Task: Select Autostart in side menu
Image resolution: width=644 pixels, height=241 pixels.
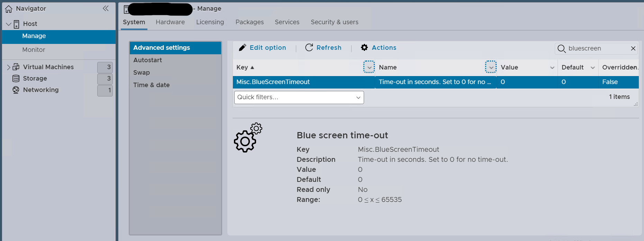Action: click(x=175, y=60)
